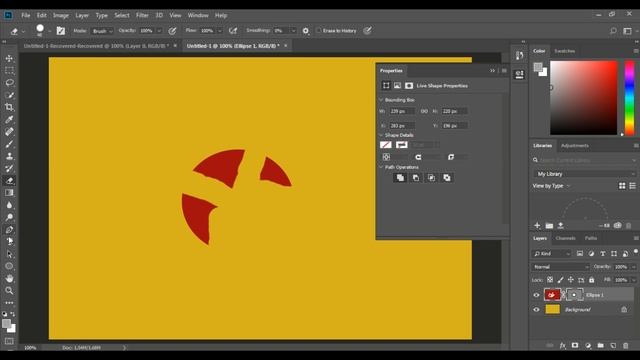The width and height of the screenshot is (640, 360).
Task: Switch to the Adjustments tab
Action: pyautogui.click(x=575, y=146)
